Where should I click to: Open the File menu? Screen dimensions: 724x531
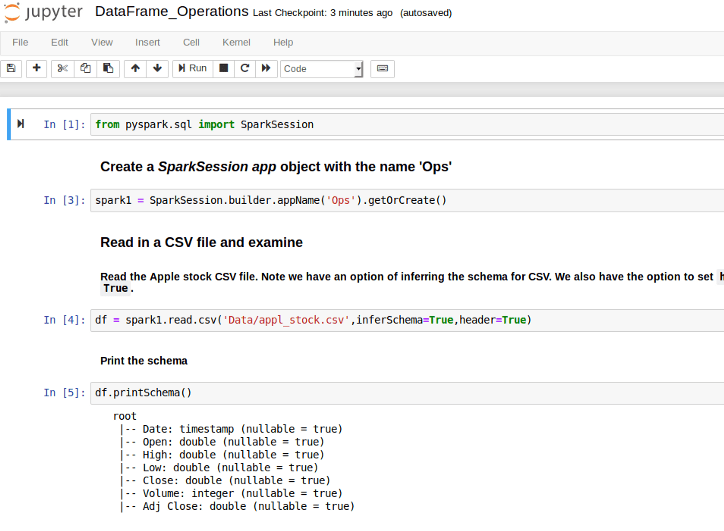click(x=20, y=42)
